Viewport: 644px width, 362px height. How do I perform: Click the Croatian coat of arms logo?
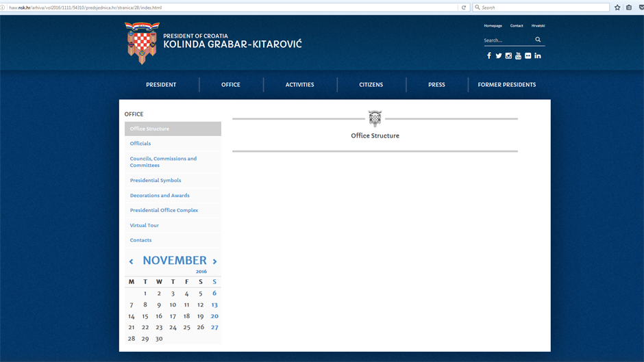[x=142, y=43]
